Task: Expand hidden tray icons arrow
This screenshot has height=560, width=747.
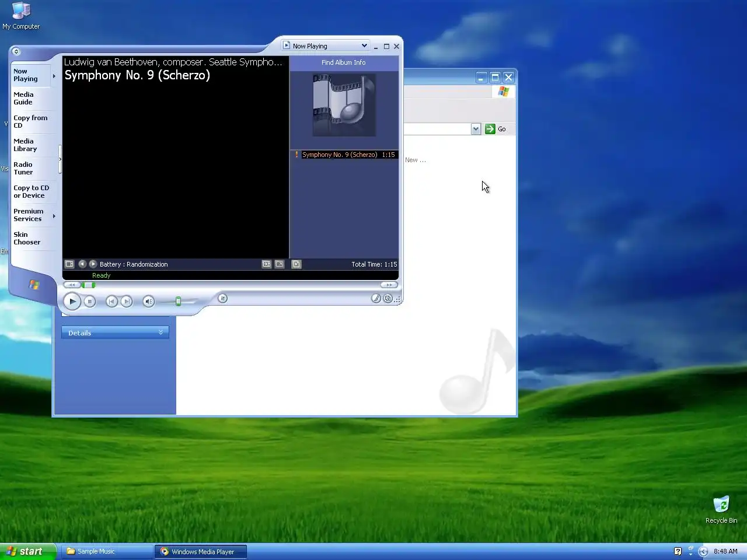Action: click(x=703, y=551)
